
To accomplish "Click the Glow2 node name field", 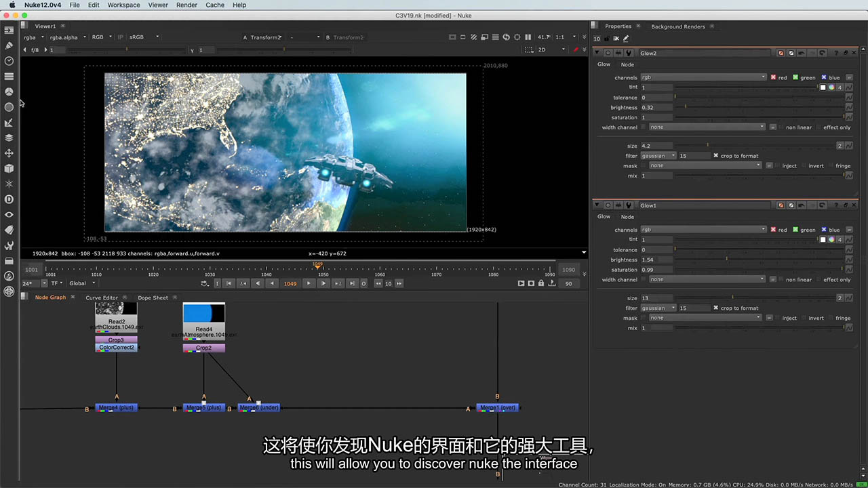I will point(705,53).
